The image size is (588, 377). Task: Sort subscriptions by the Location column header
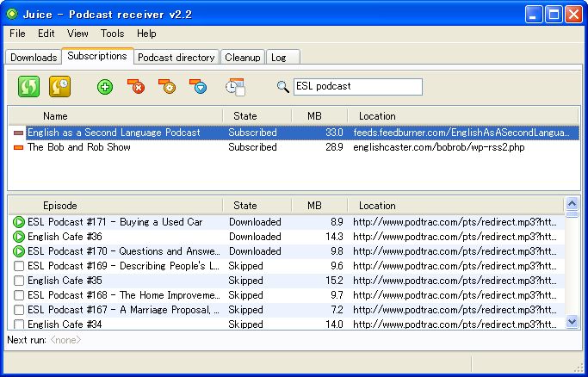pos(463,116)
